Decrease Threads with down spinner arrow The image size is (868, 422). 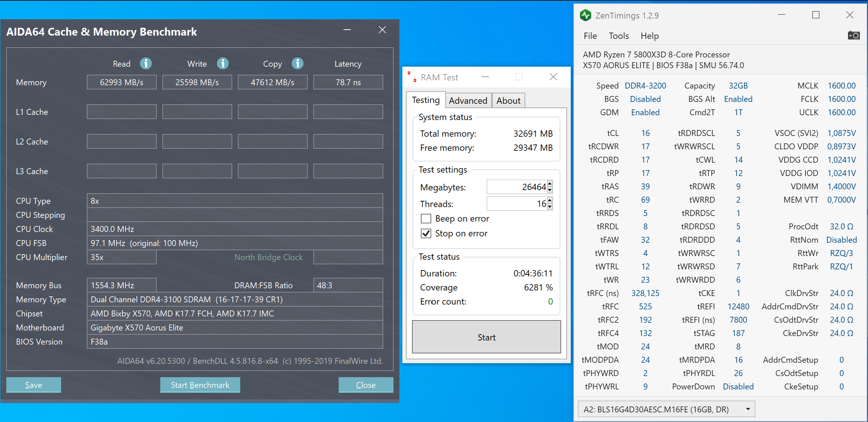coord(550,207)
